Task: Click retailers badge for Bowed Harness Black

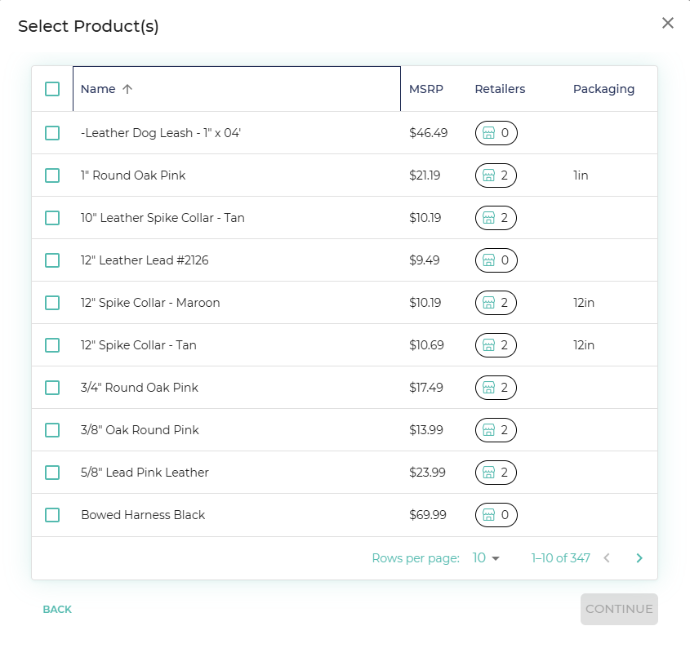Action: (x=495, y=515)
